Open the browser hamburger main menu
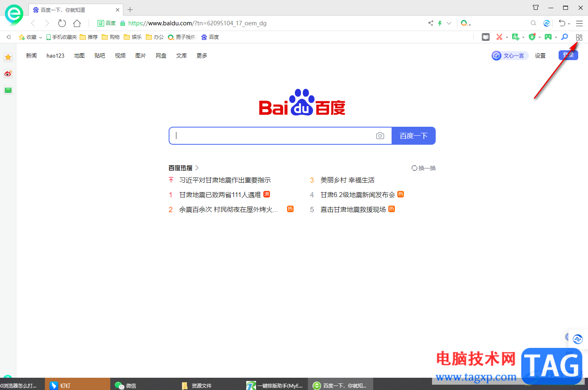The width and height of the screenshot is (588, 390). click(579, 23)
